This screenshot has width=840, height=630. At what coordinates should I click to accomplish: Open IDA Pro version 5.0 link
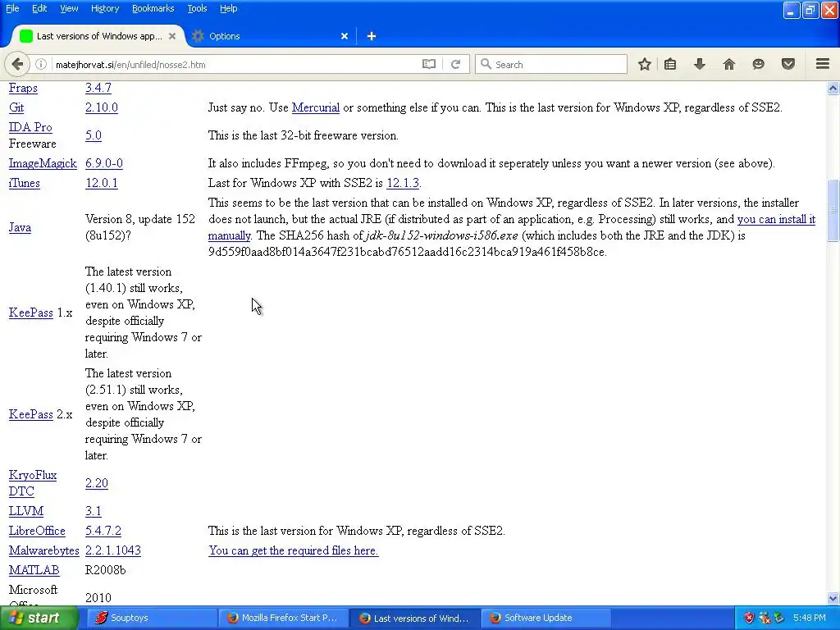(94, 135)
